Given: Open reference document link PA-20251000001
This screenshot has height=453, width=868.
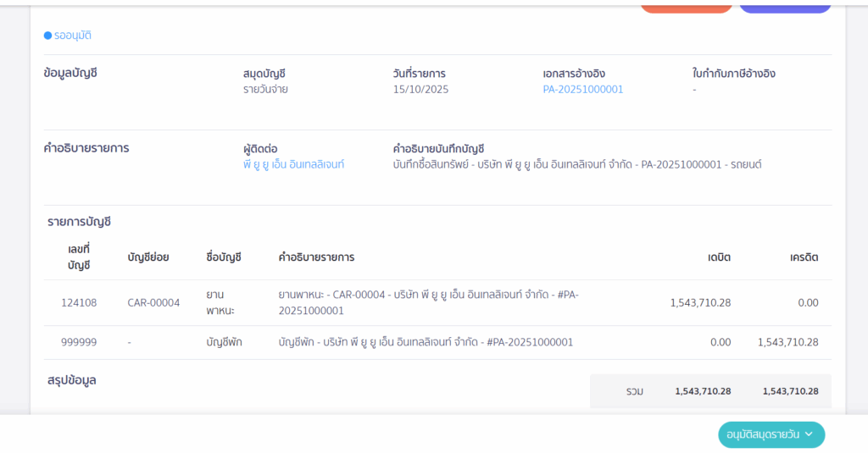Looking at the screenshot, I should point(582,89).
